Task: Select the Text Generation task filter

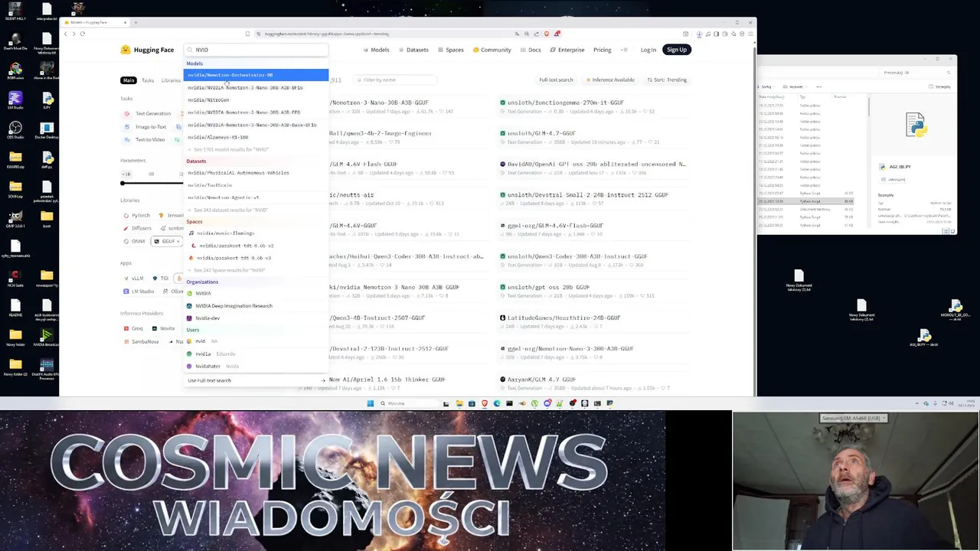Action: 149,113
